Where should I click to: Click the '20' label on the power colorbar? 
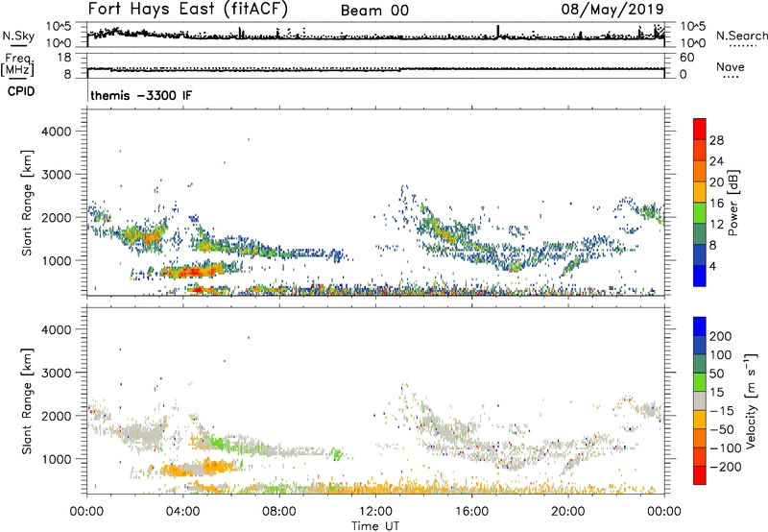tap(716, 182)
